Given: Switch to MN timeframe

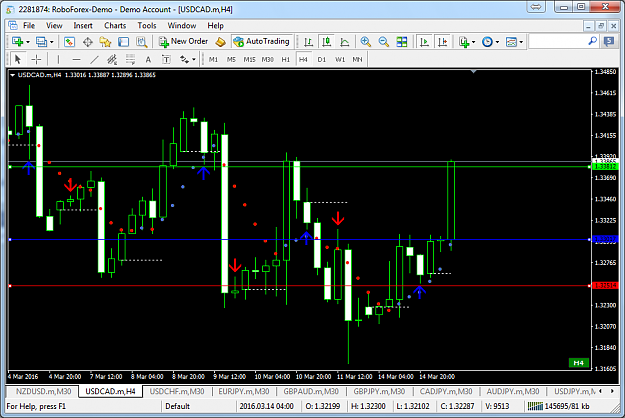Looking at the screenshot, I should point(358,59).
